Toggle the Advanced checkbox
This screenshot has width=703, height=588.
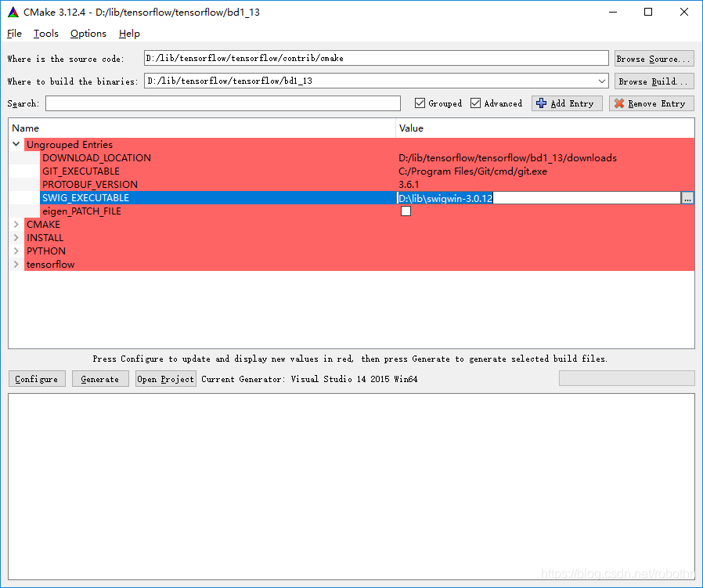(475, 103)
